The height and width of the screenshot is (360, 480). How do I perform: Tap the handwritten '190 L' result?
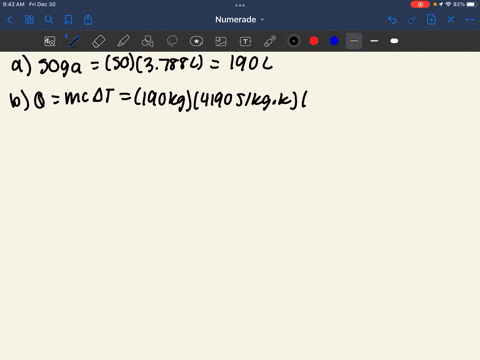pos(251,63)
